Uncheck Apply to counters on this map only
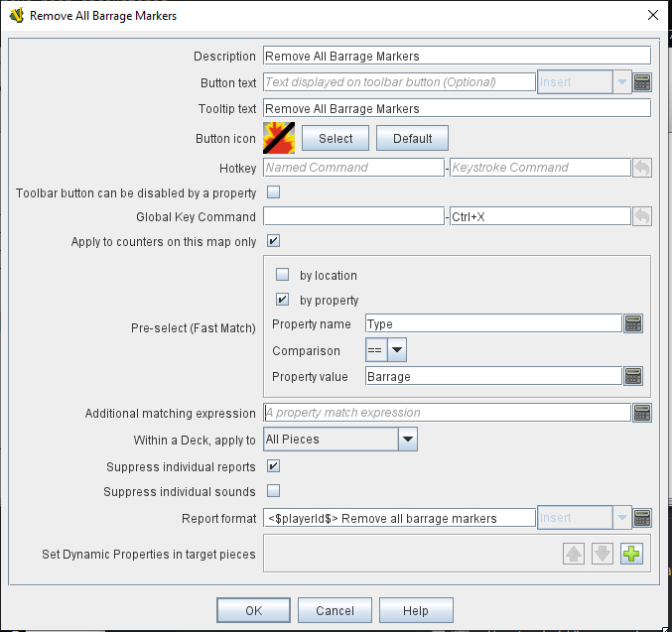Image resolution: width=672 pixels, height=632 pixels. [274, 241]
